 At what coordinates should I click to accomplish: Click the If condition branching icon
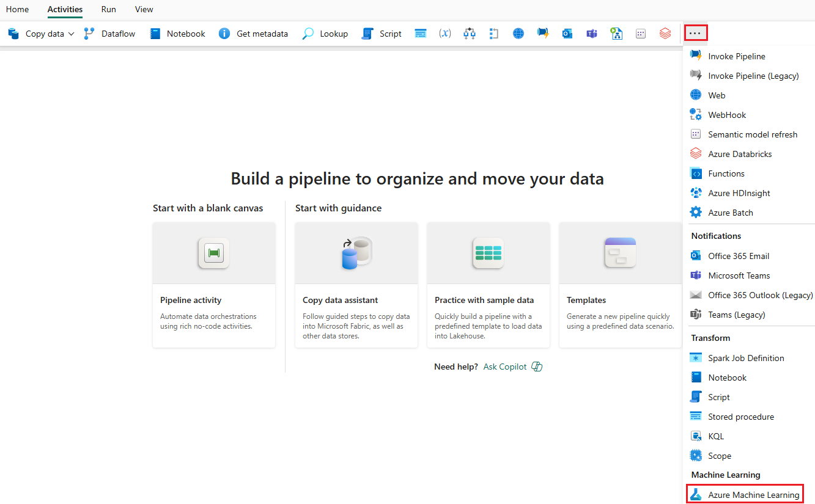(x=470, y=34)
